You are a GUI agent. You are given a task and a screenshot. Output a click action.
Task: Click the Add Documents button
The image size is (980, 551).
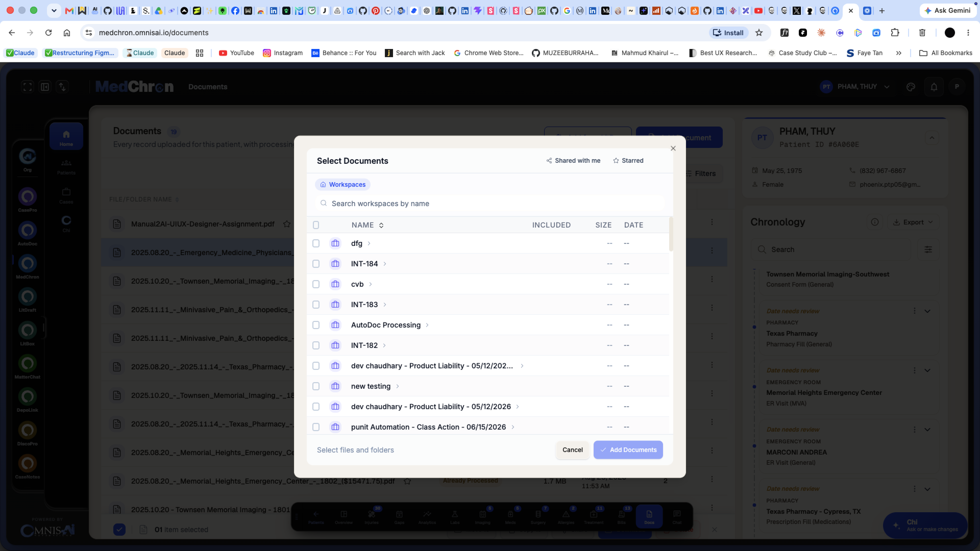(628, 450)
